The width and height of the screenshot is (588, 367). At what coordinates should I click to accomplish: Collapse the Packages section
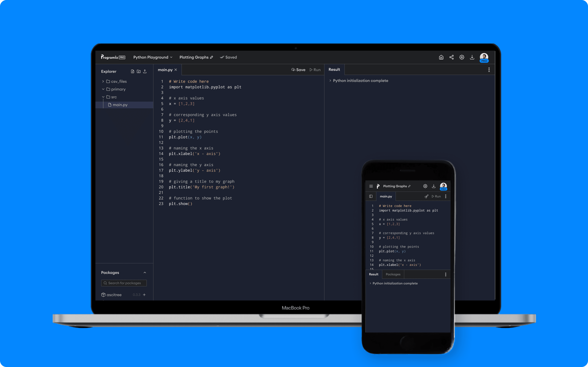tap(145, 273)
